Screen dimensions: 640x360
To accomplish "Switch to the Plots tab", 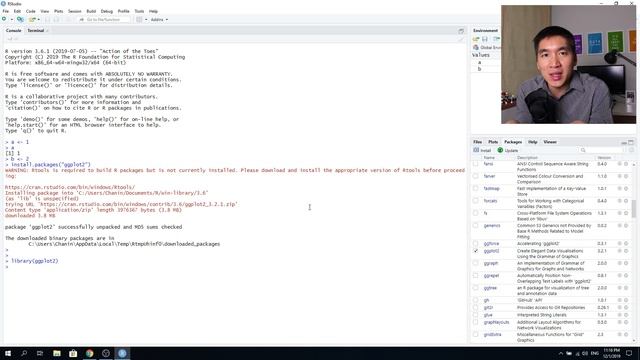I will coord(493,142).
